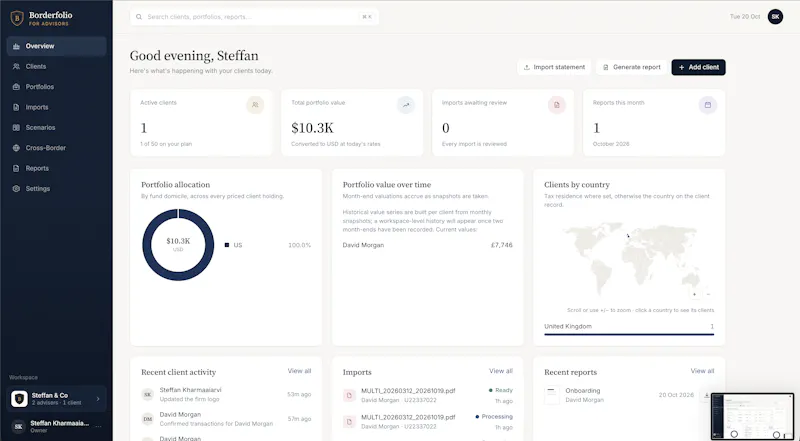Click the Steffan & Co workspace logo

pos(19,399)
